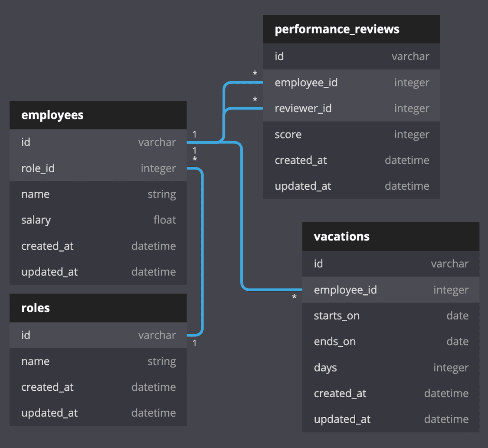The image size is (488, 448).
Task: Select the score field in performance_reviews
Action: [x=351, y=134]
